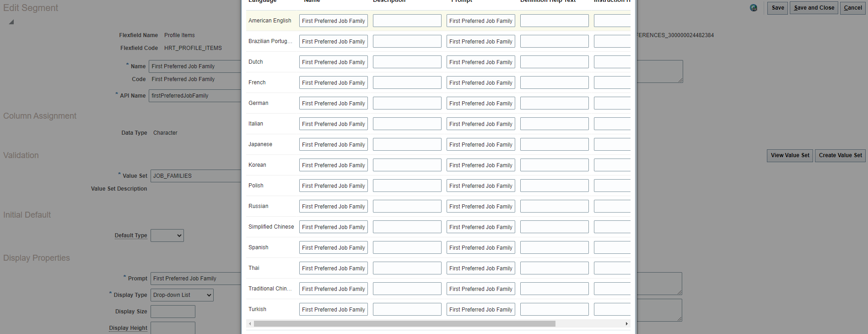Open Display Type Drop-down List selector
Screen dimensions: 868x334
click(x=182, y=295)
